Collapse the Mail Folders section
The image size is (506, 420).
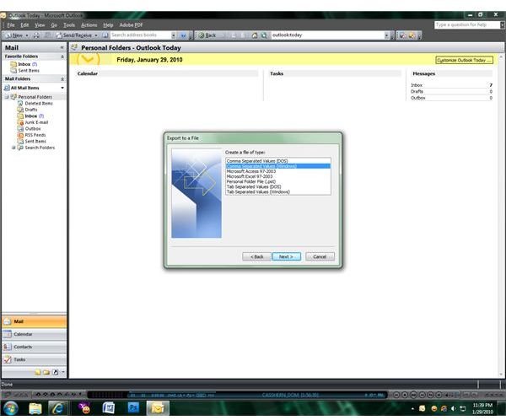pos(62,78)
